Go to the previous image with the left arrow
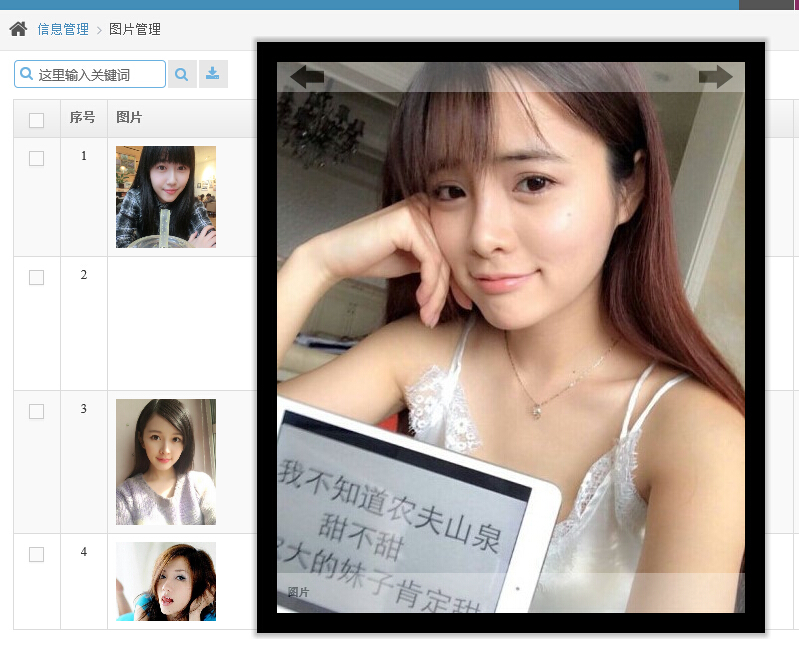The height and width of the screenshot is (647, 799). pyautogui.click(x=307, y=77)
